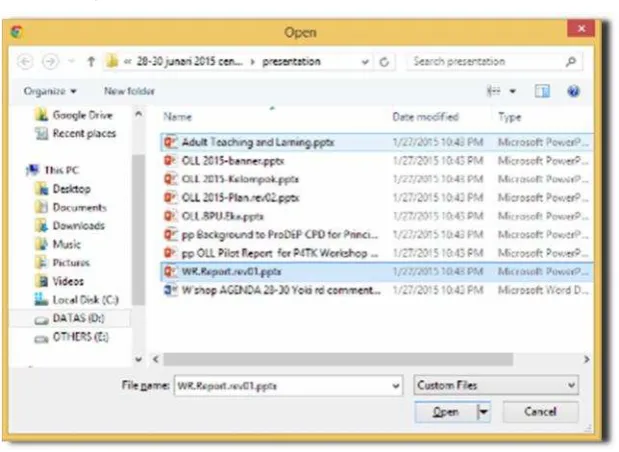Click navigation pane scroll up arrow
This screenshot has height=452, width=619.
[139, 114]
